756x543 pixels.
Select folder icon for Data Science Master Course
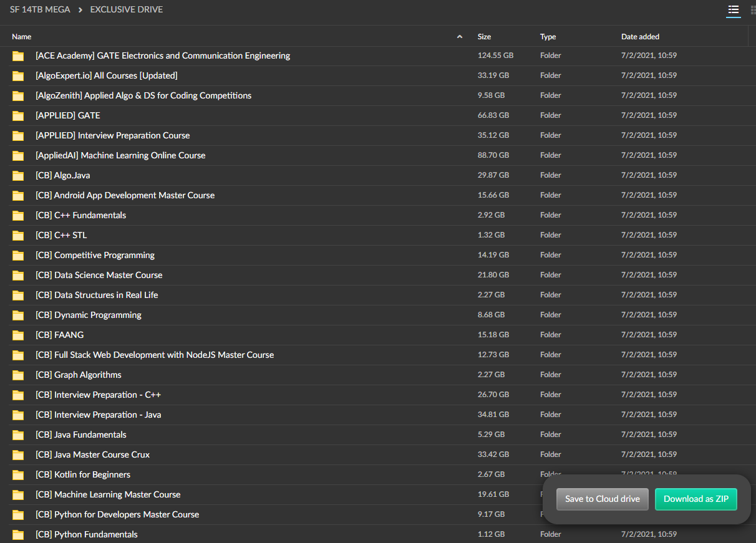click(18, 276)
